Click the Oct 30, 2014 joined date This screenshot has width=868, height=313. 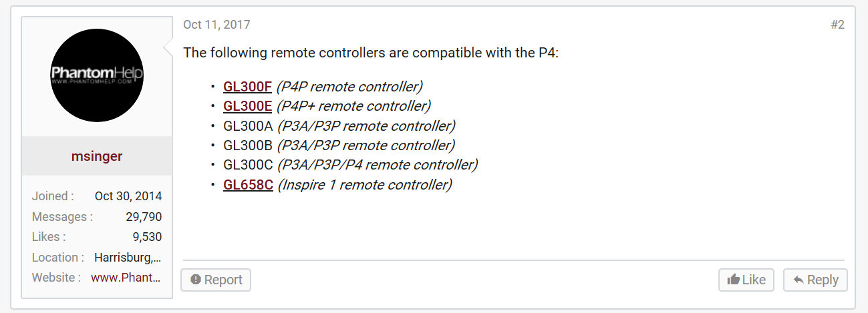[128, 196]
